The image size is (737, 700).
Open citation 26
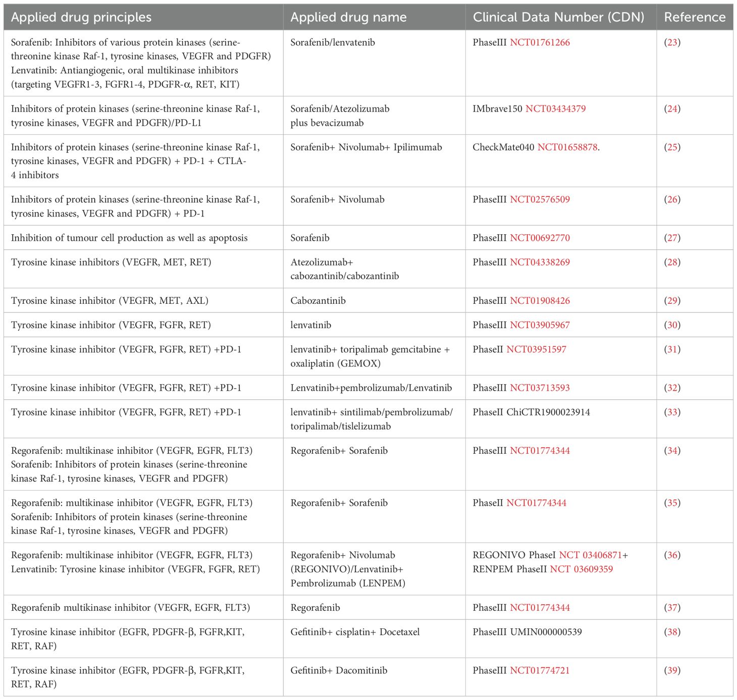(672, 199)
